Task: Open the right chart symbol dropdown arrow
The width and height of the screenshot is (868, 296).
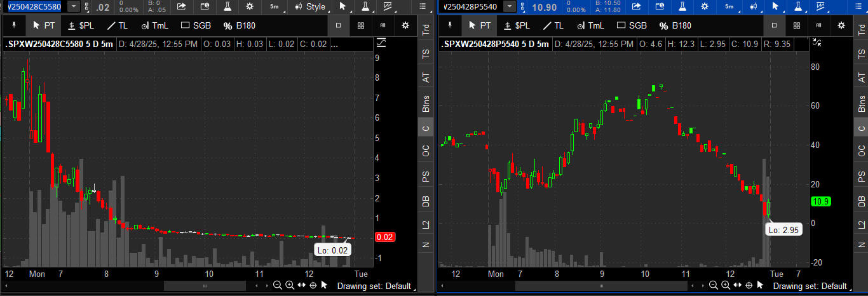Action: [x=509, y=6]
